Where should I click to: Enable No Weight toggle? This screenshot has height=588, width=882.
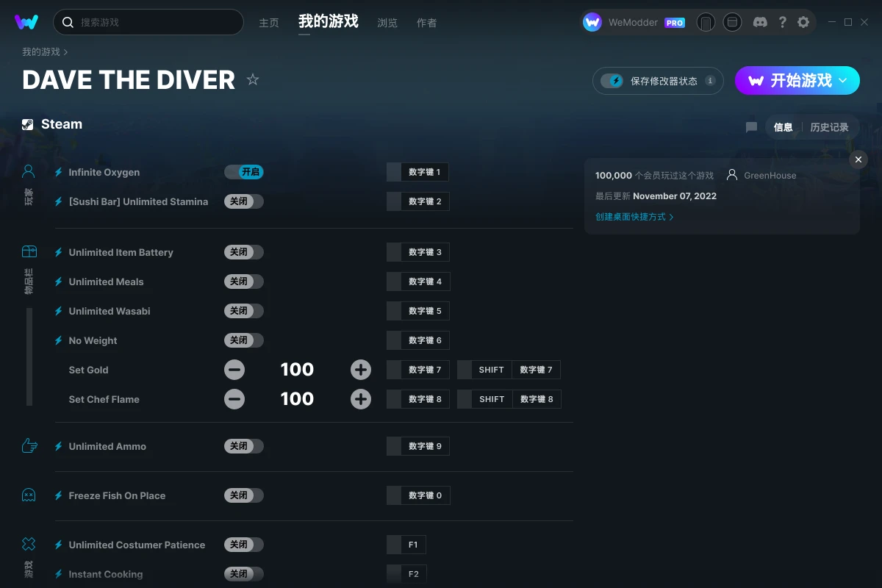point(244,340)
